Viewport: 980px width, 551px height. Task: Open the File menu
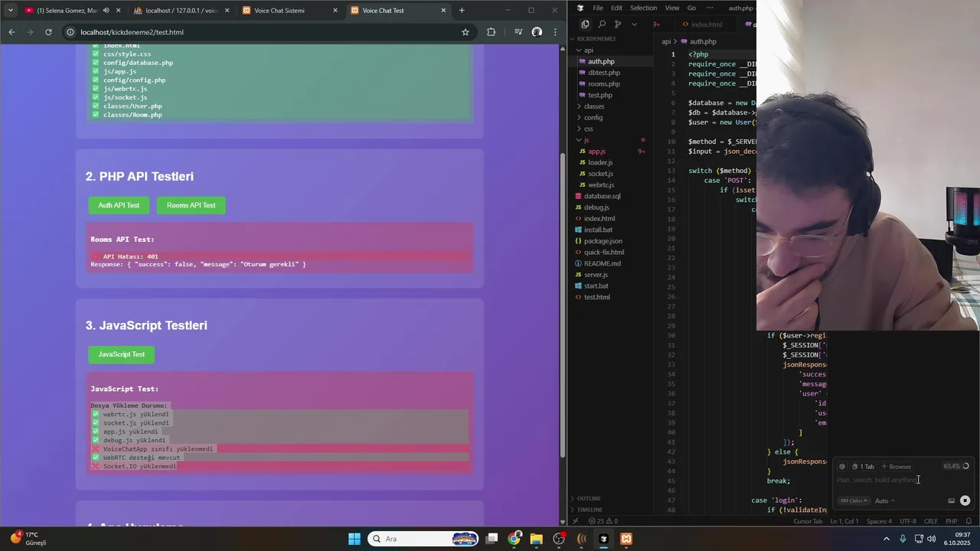point(598,8)
